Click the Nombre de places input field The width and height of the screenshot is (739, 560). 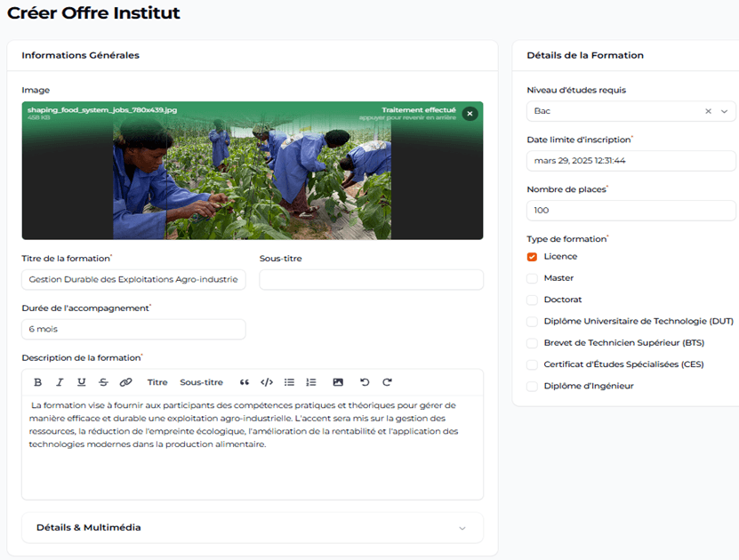tap(631, 211)
